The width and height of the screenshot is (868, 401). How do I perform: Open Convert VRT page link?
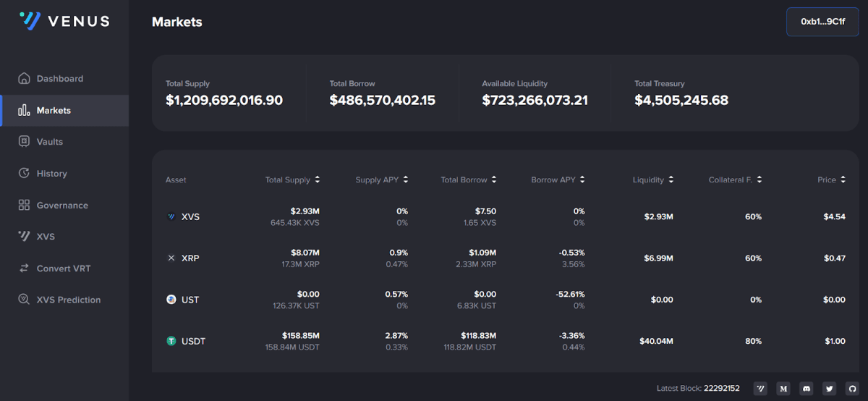64,268
